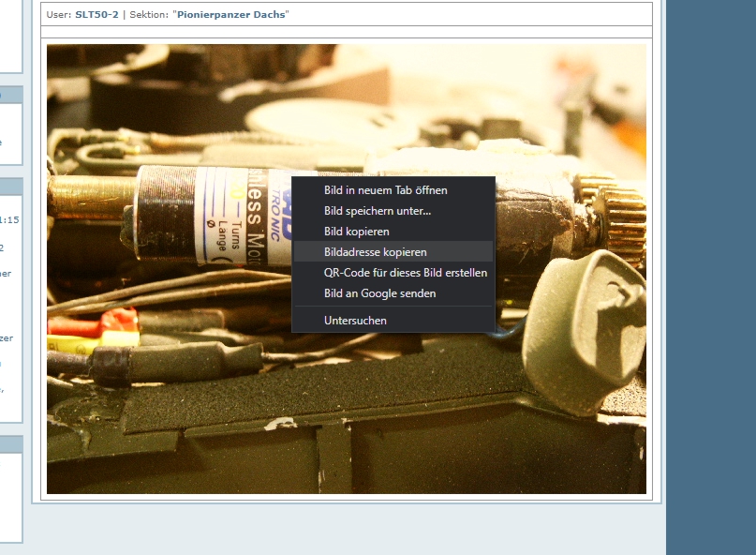Image resolution: width=756 pixels, height=555 pixels.
Task: Open user profile link SLT50-2
Action: tap(96, 15)
